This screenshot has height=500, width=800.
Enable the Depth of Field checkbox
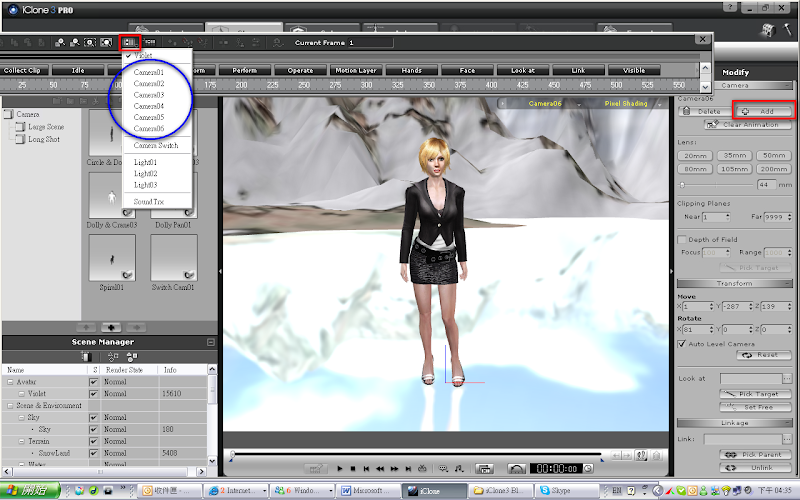[x=683, y=240]
